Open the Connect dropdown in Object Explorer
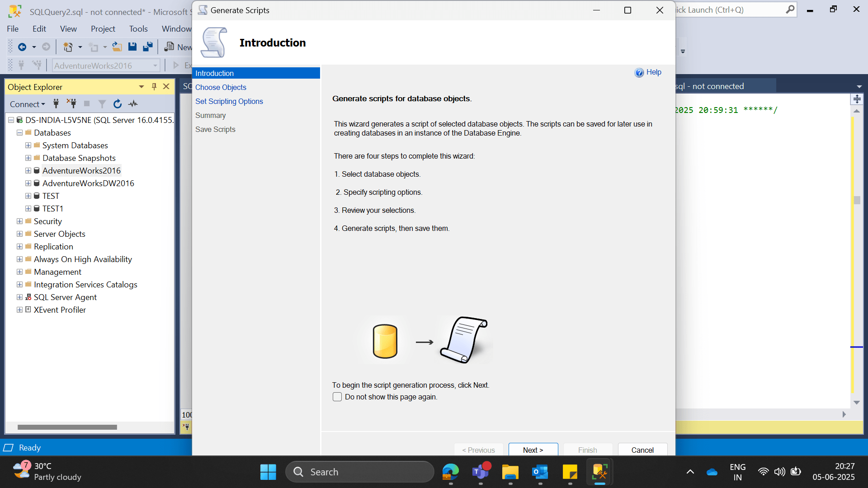Screen dimensions: 868x488 tap(27, 104)
